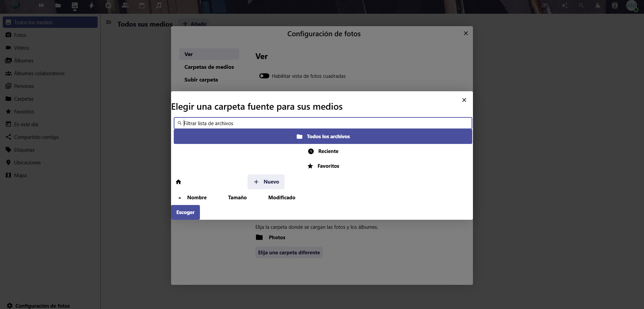
Task: Open the notifications bell
Action: coord(598,5)
